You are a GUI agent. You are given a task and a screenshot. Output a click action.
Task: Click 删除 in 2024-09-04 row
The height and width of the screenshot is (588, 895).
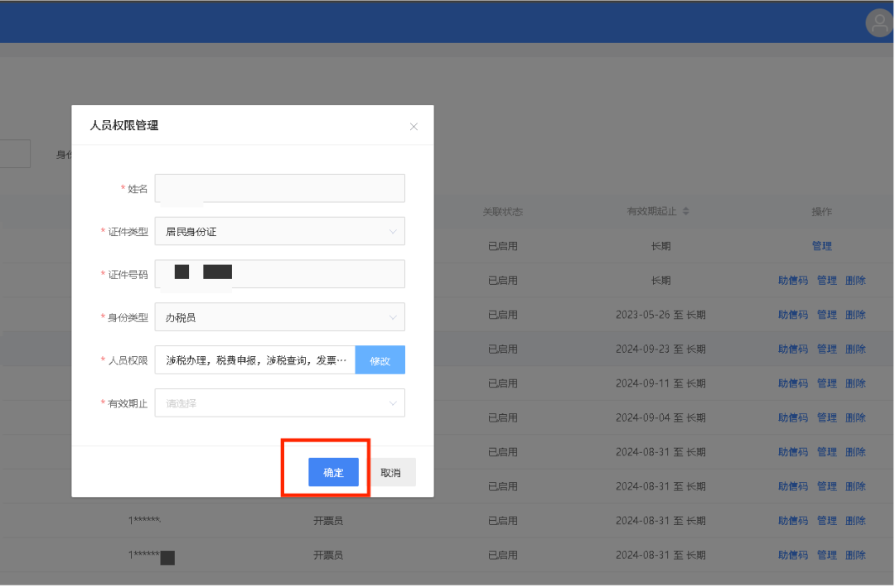(x=855, y=418)
